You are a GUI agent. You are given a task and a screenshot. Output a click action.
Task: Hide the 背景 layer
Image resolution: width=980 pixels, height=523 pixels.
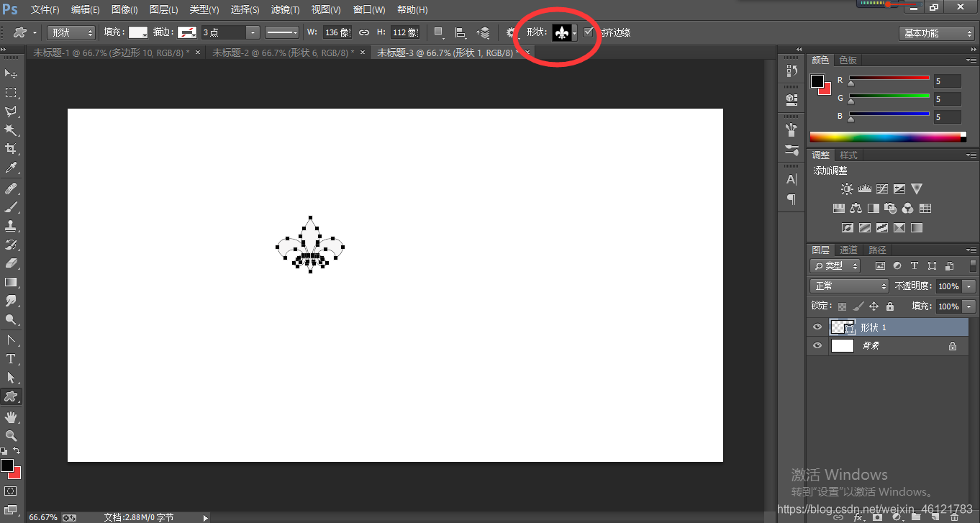817,346
